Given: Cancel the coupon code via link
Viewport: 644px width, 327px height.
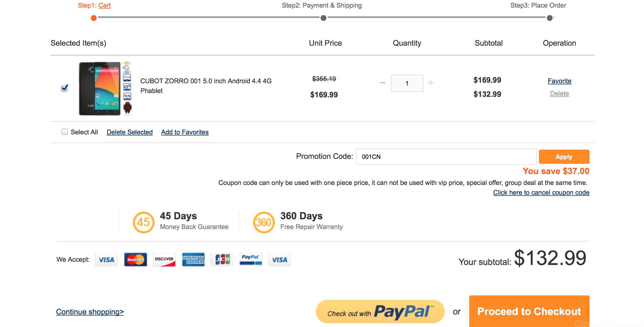Looking at the screenshot, I should pyautogui.click(x=541, y=193).
